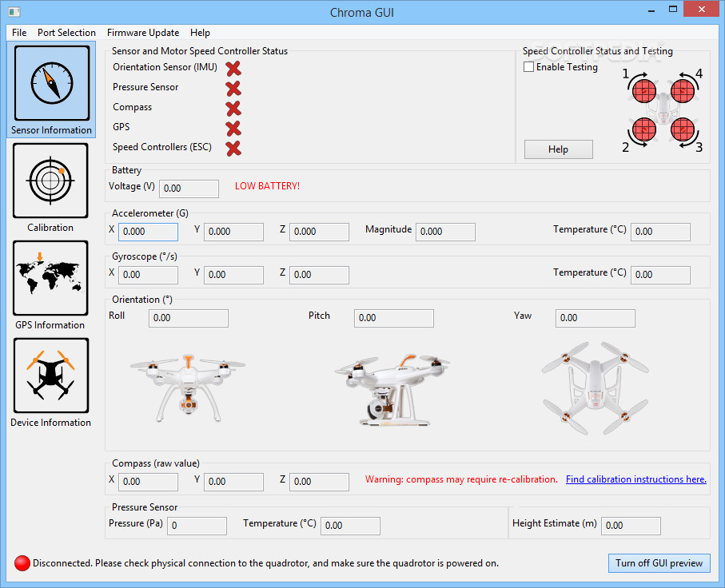The image size is (725, 588).
Task: Select motor 3 in the speed controller diagram
Action: coord(683,129)
